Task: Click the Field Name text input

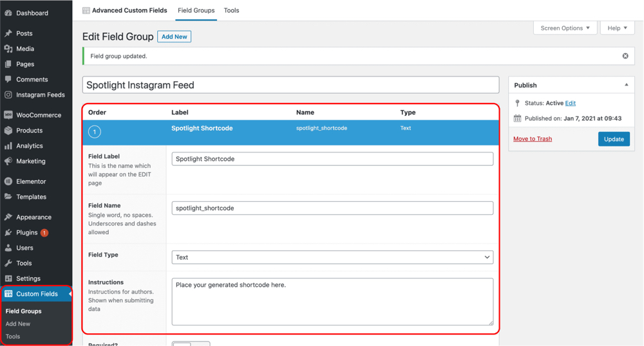Action: click(332, 208)
